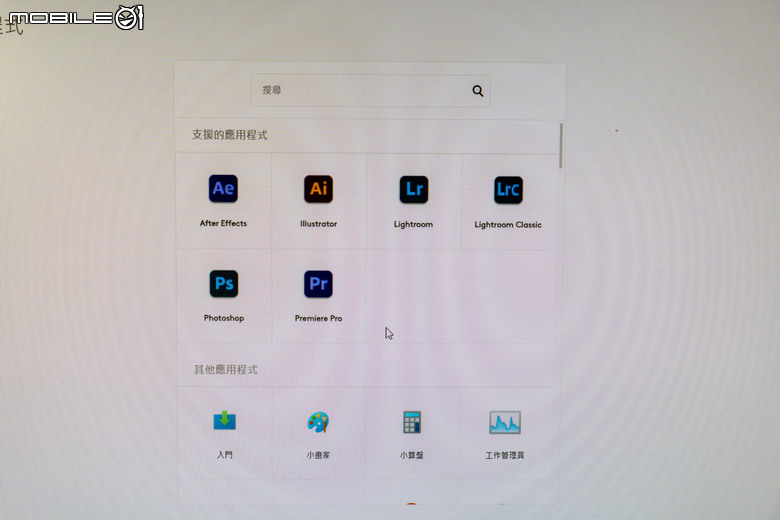Click the 工作管理員 label text
The image size is (780, 520).
pos(505,455)
